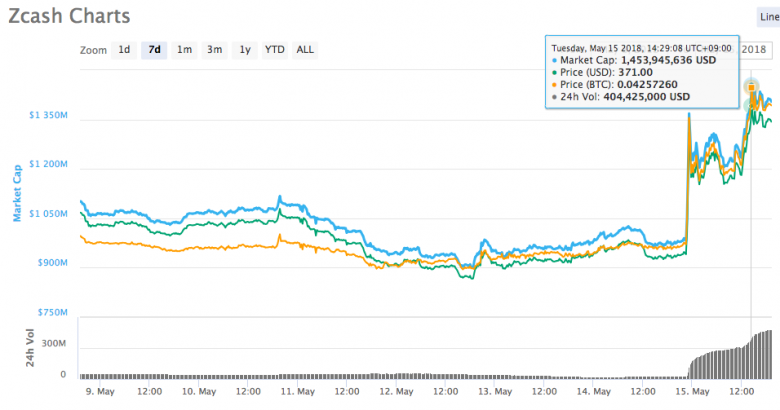Click the tooltip 24h Vol 404,425,000 USD line
The height and width of the screenshot is (410, 780).
point(621,97)
